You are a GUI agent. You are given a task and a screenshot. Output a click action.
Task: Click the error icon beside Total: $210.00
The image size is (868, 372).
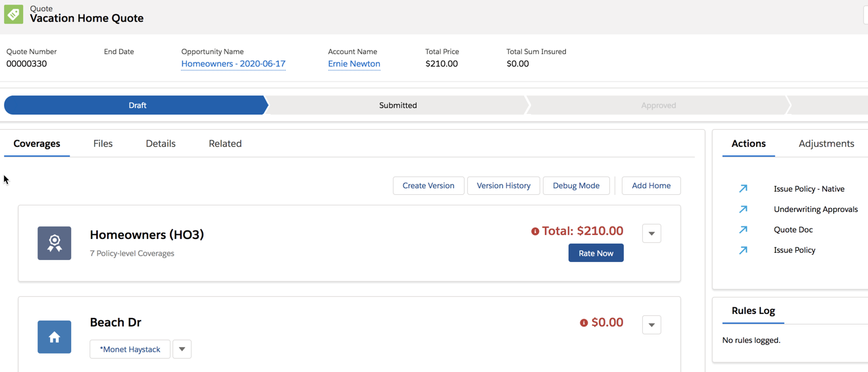click(x=535, y=231)
